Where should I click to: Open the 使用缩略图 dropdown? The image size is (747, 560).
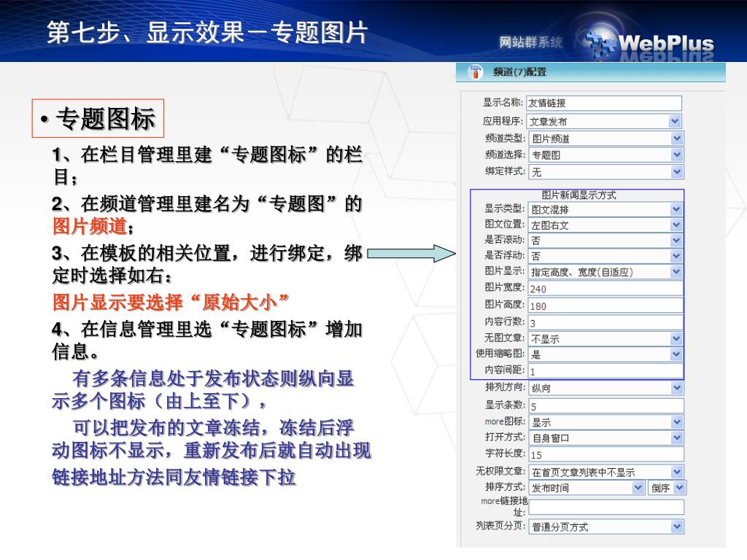[x=605, y=354]
